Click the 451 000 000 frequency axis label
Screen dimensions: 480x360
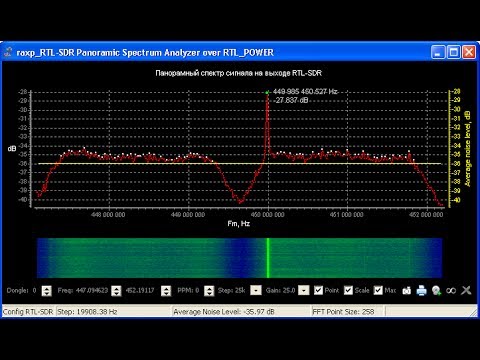tap(347, 215)
